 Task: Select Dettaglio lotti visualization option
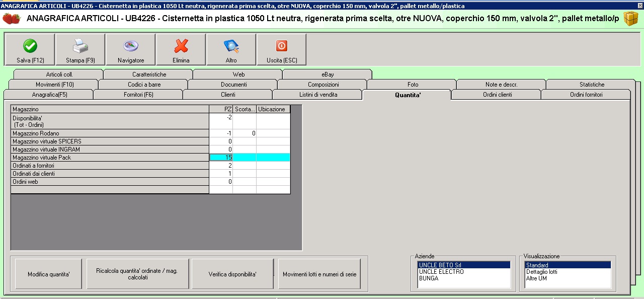pos(568,272)
